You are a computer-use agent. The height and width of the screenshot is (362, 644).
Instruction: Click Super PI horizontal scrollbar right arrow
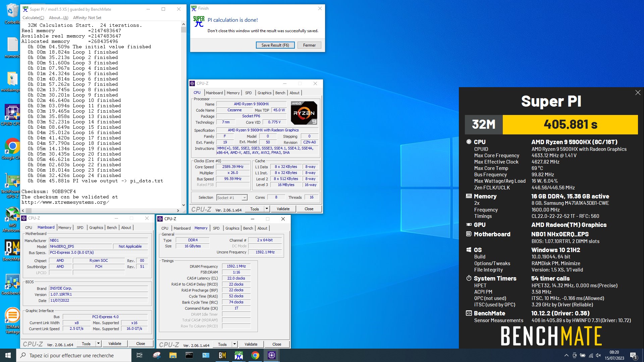coord(178,211)
